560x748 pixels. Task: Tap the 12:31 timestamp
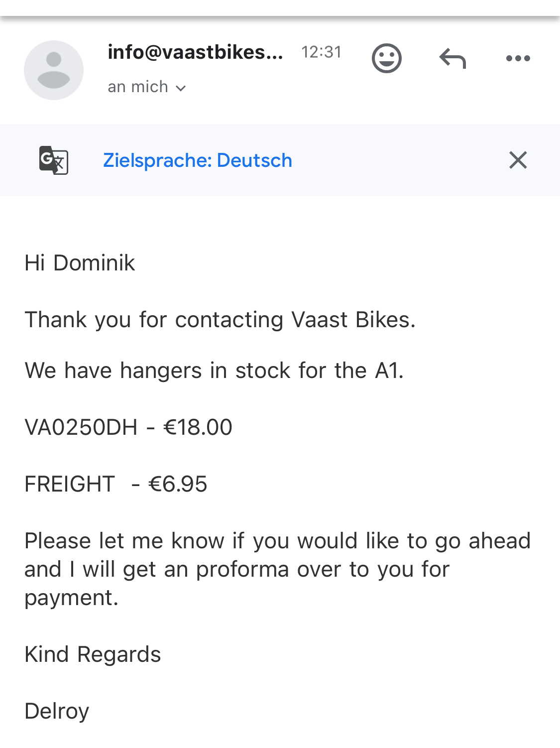pyautogui.click(x=321, y=52)
